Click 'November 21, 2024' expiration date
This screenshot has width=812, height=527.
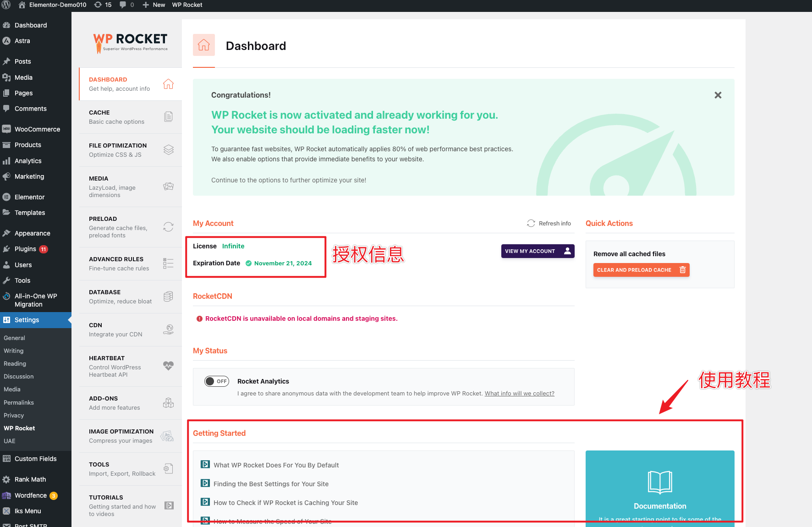click(x=283, y=263)
